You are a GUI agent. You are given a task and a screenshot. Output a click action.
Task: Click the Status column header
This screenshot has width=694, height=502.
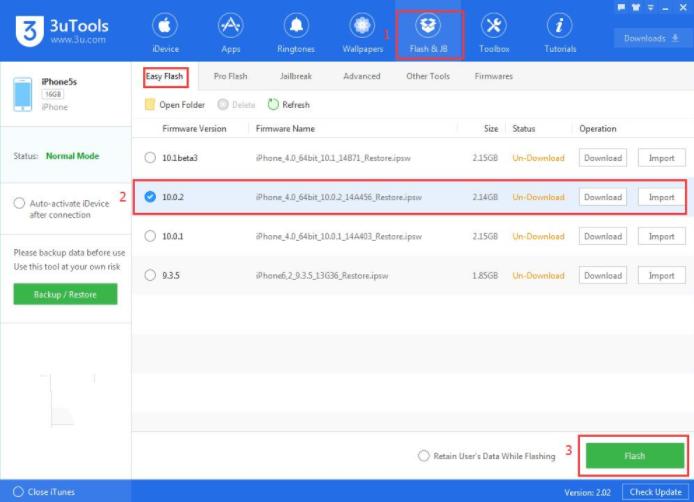tap(524, 128)
